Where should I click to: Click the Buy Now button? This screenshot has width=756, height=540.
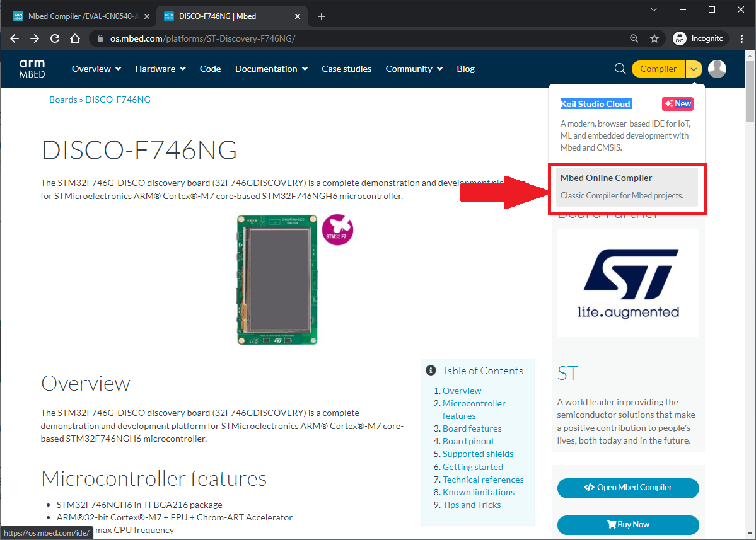tap(628, 525)
